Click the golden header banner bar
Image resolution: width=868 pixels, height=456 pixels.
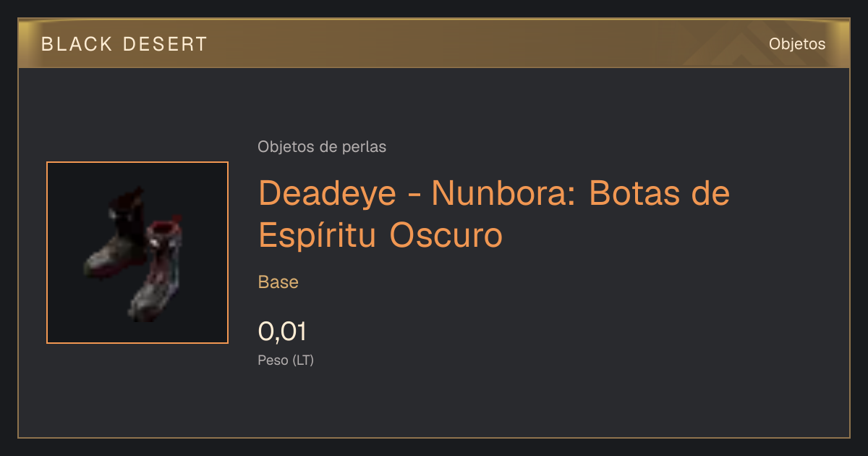tap(434, 43)
